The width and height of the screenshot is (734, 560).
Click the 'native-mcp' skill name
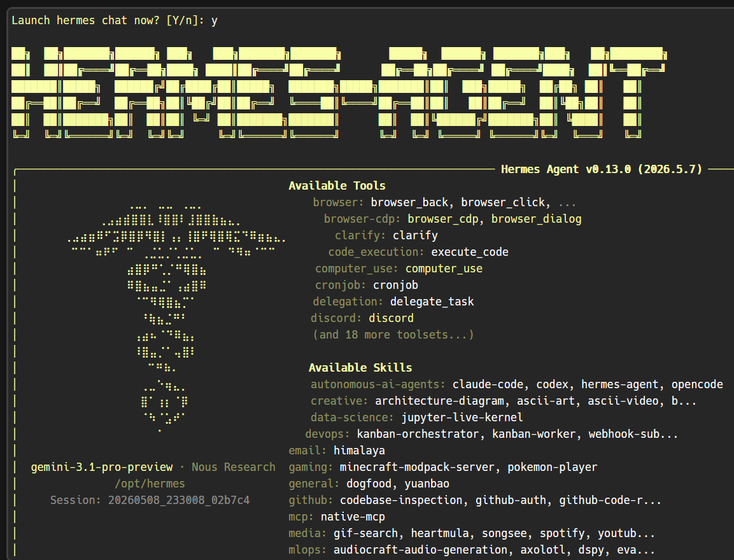353,517
